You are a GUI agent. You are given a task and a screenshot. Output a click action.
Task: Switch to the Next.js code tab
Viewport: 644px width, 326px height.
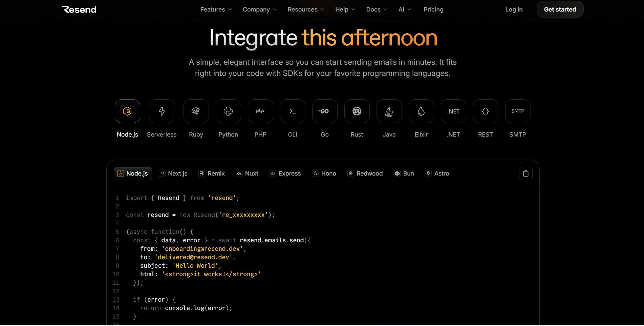(x=173, y=174)
